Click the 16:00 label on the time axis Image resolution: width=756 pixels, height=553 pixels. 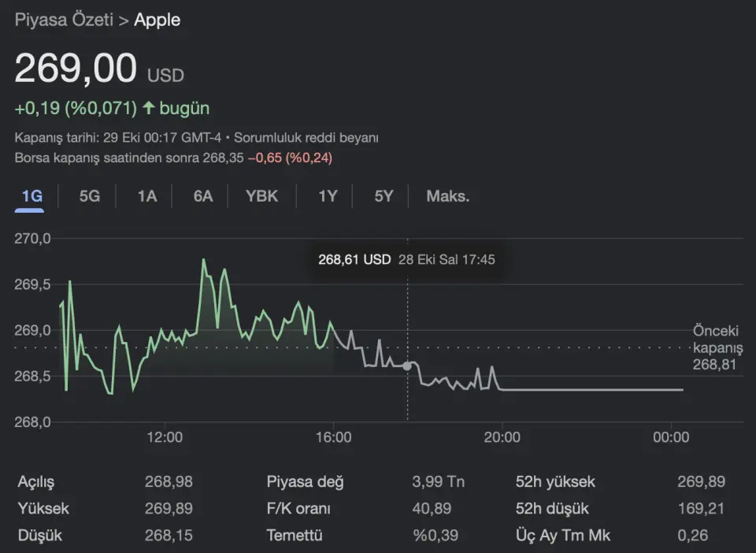pyautogui.click(x=333, y=437)
